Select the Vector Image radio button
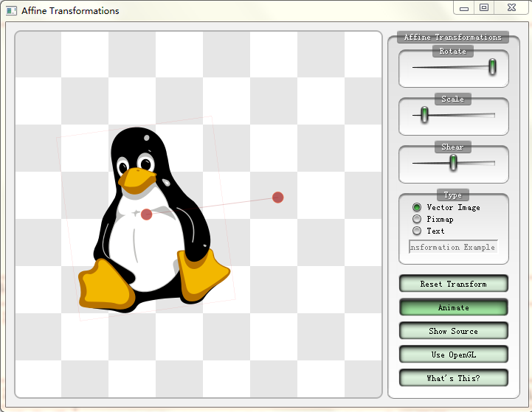532x412 pixels. click(417, 208)
